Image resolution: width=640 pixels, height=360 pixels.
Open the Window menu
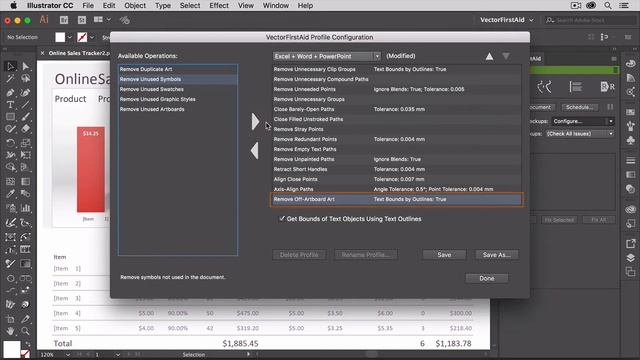[x=276, y=5]
